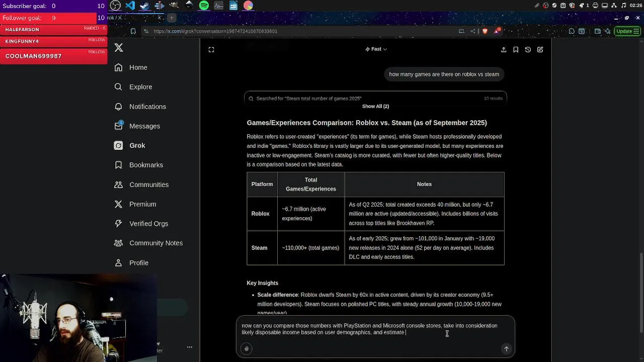
Task: Toggle Grok fullscreen expand icon
Action: (211, 50)
